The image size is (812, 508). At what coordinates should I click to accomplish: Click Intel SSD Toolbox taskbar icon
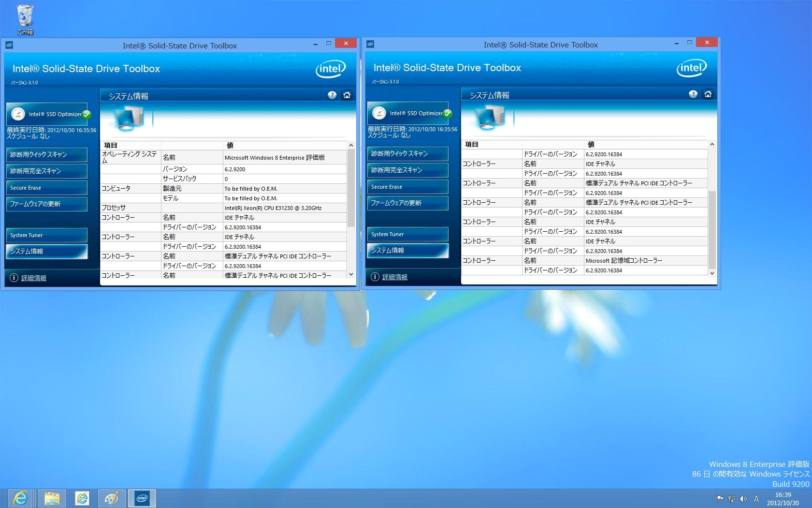(142, 498)
